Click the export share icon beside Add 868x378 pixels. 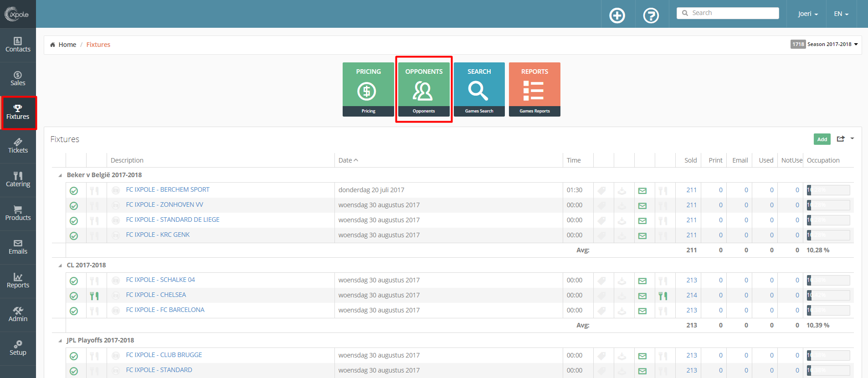coord(841,139)
